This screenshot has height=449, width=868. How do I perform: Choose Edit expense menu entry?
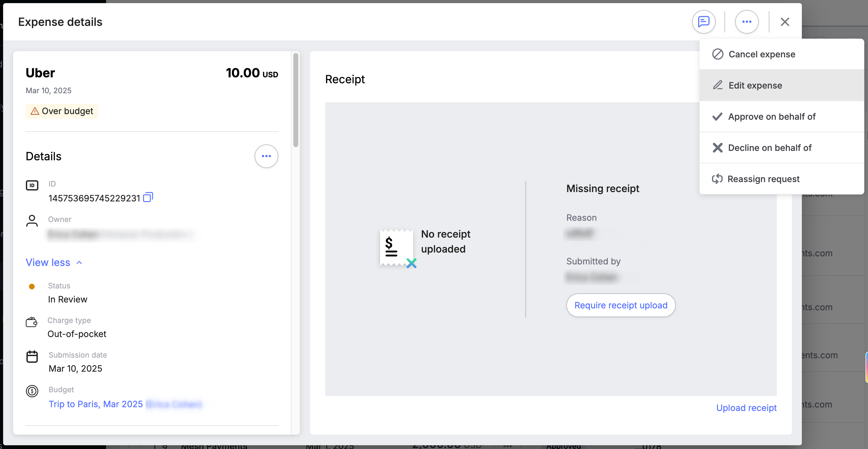tap(781, 85)
